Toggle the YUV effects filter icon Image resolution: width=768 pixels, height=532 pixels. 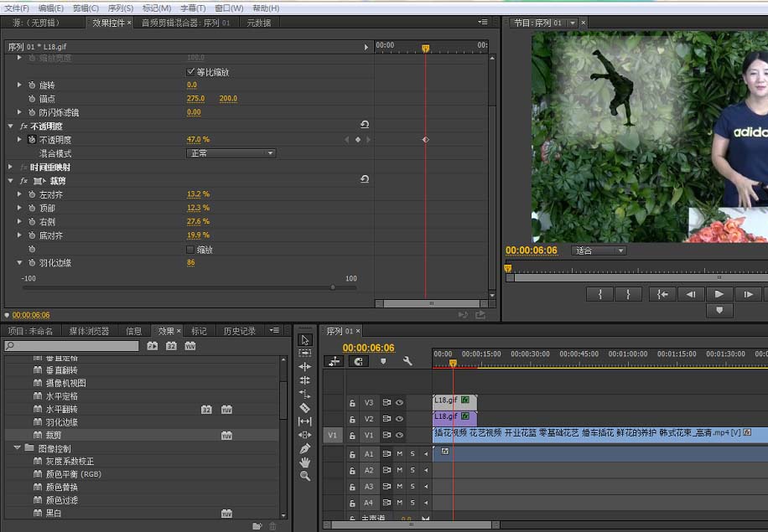coord(190,346)
